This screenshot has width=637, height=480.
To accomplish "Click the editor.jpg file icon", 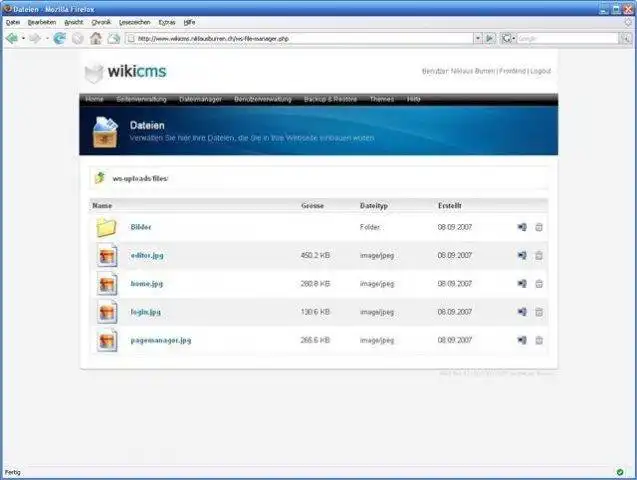I will point(107,255).
